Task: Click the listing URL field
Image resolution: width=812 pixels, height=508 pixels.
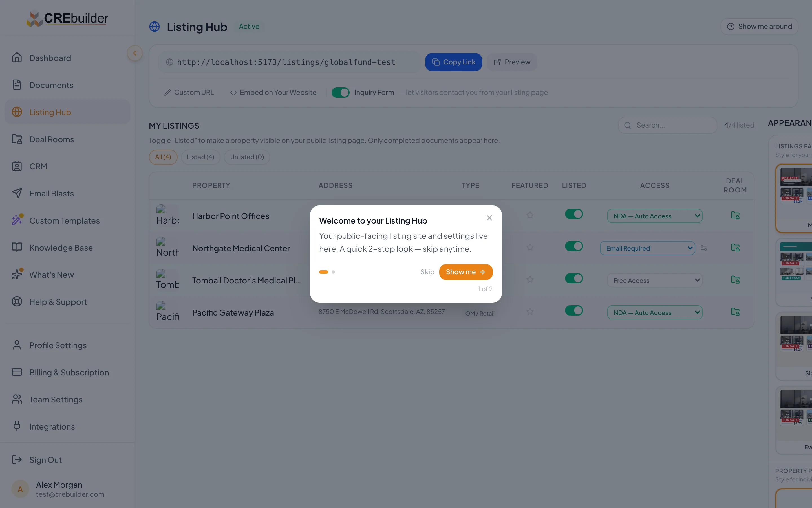Action: tap(289, 62)
